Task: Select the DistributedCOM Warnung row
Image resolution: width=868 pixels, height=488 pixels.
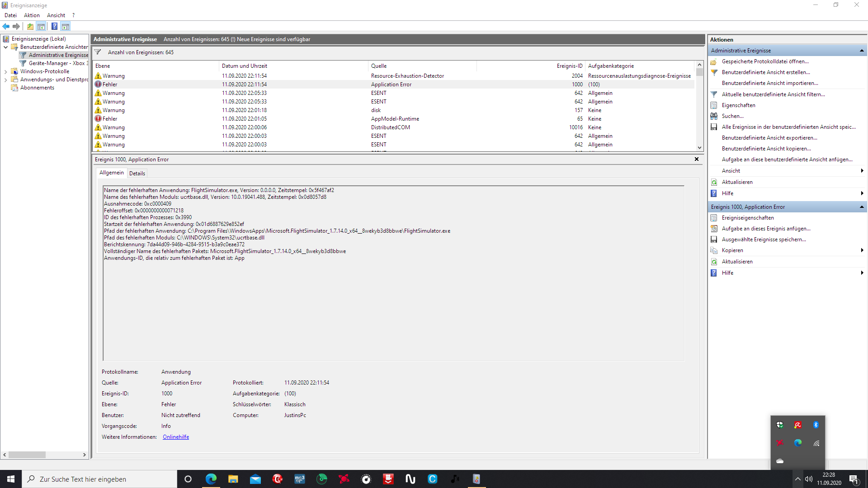Action: (x=393, y=127)
